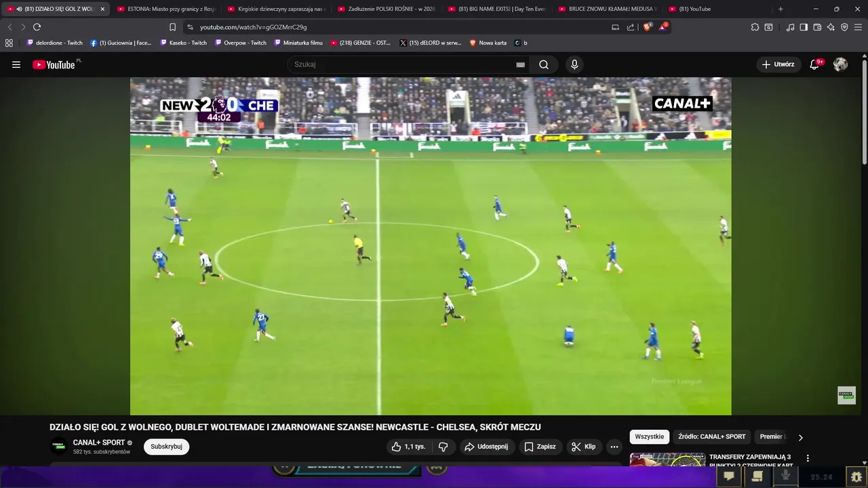This screenshot has width=868, height=488.
Task: Open the Overpow - Twitch bookmark
Action: 241,43
